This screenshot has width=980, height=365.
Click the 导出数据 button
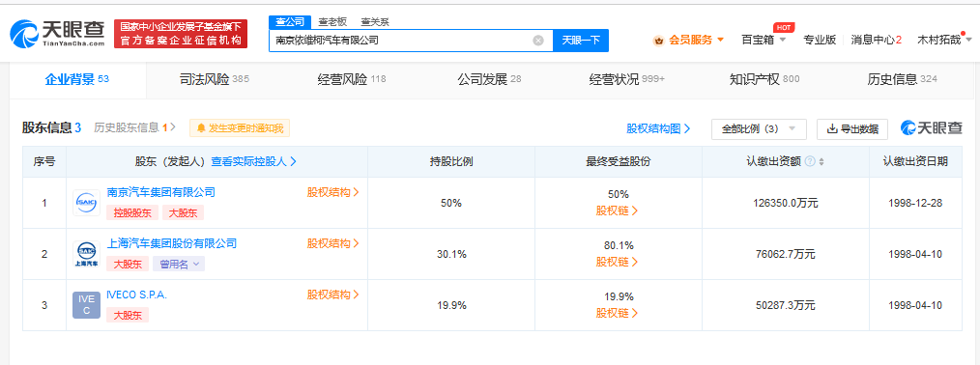point(851,129)
